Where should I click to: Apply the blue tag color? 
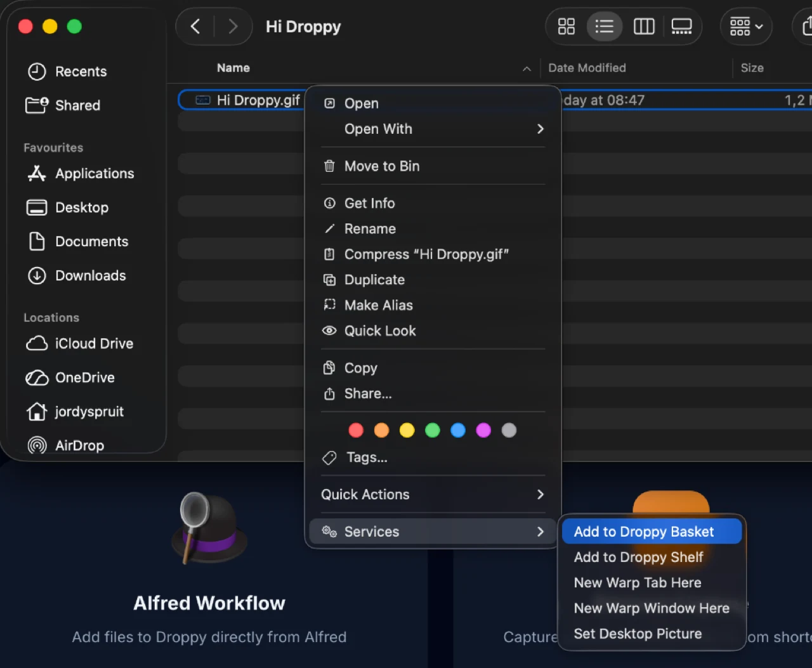[x=458, y=431]
